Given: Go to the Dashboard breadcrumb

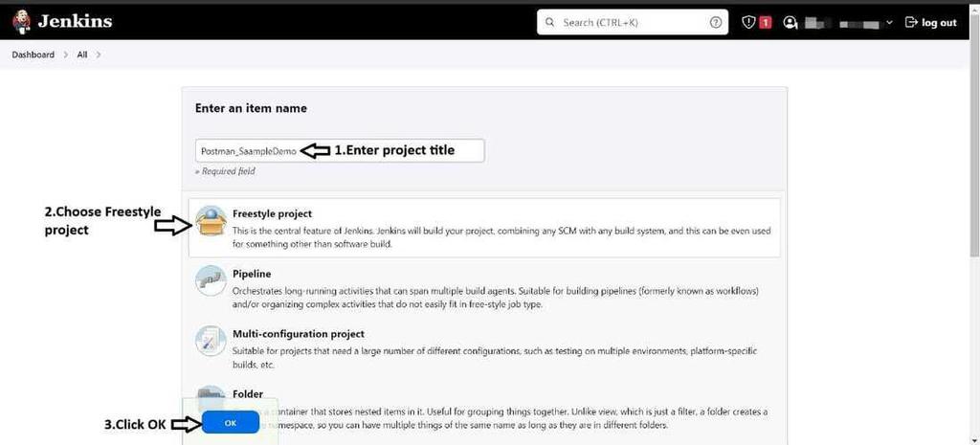Looking at the screenshot, I should 33,55.
